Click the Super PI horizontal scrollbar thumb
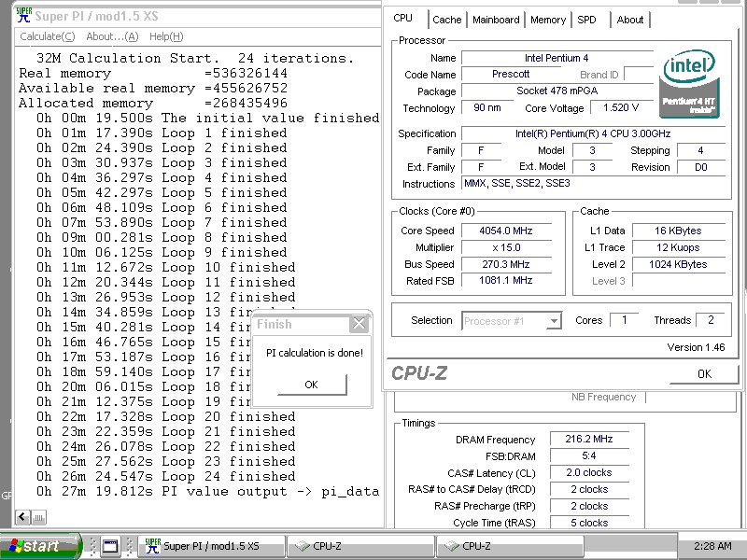The height and width of the screenshot is (560, 747). (x=39, y=517)
